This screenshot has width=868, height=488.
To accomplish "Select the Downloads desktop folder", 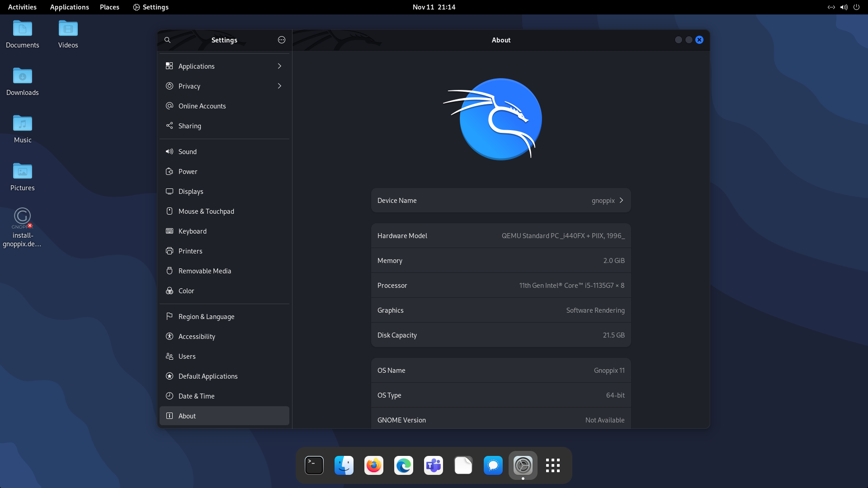I will (x=23, y=82).
